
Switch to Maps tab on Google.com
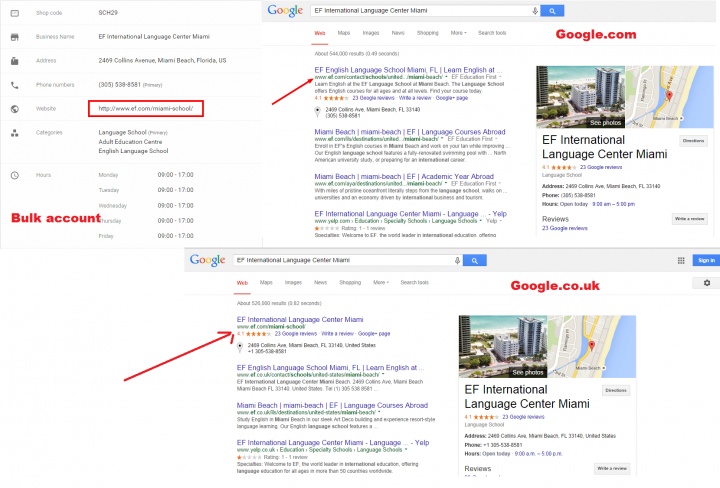pos(343,33)
